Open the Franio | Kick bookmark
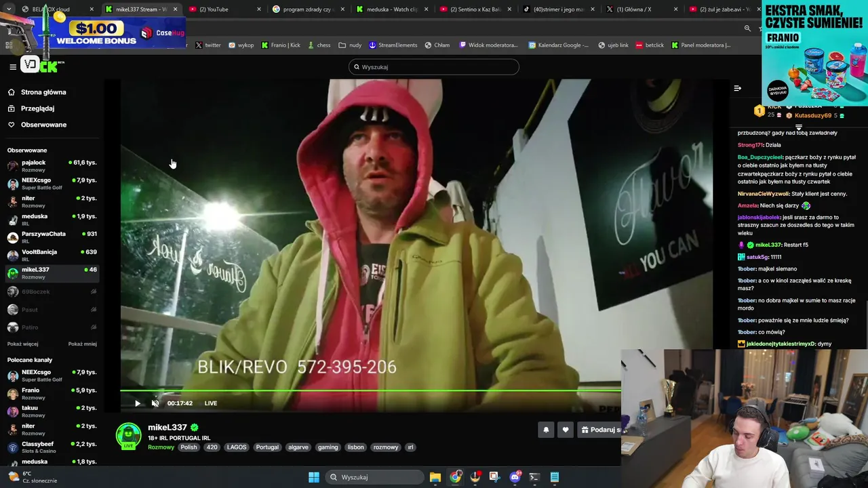This screenshot has height=488, width=868. pyautogui.click(x=280, y=45)
